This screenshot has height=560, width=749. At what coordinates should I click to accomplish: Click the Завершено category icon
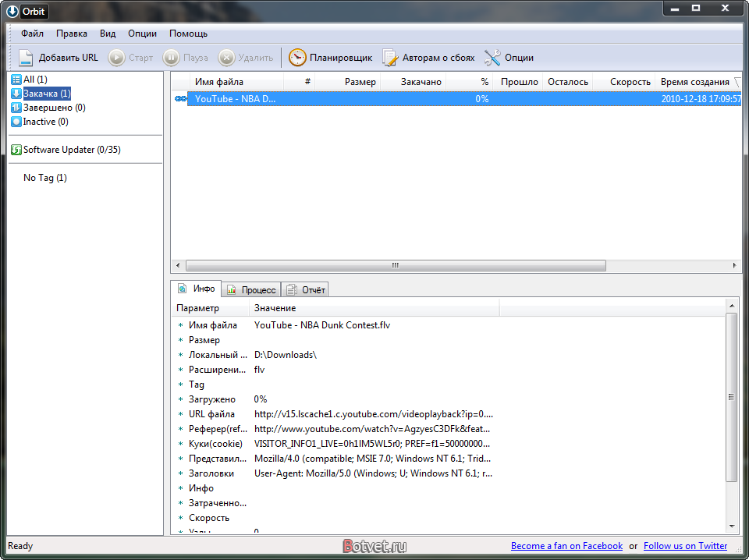click(x=16, y=108)
